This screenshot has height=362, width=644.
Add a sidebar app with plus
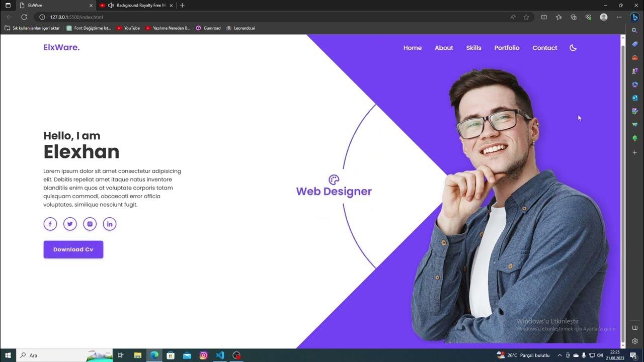(635, 152)
